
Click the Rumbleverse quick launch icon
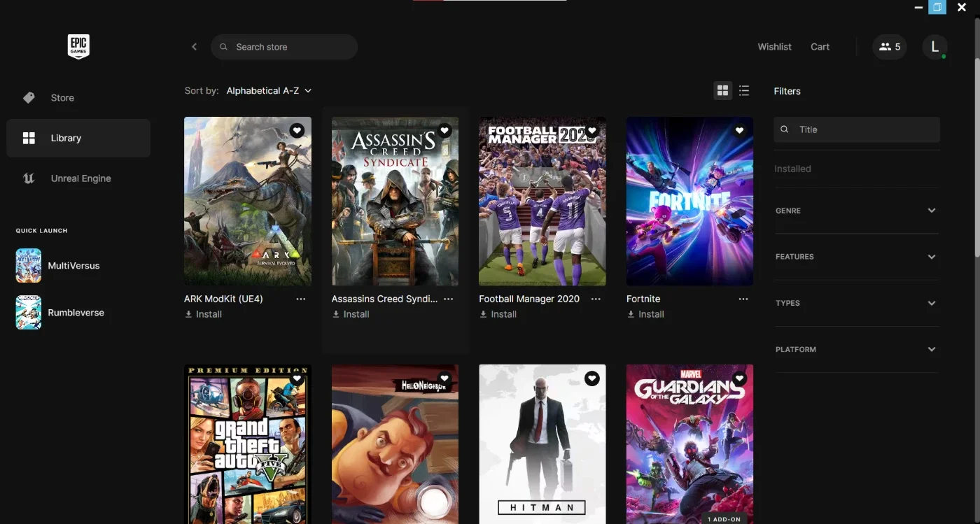point(29,313)
